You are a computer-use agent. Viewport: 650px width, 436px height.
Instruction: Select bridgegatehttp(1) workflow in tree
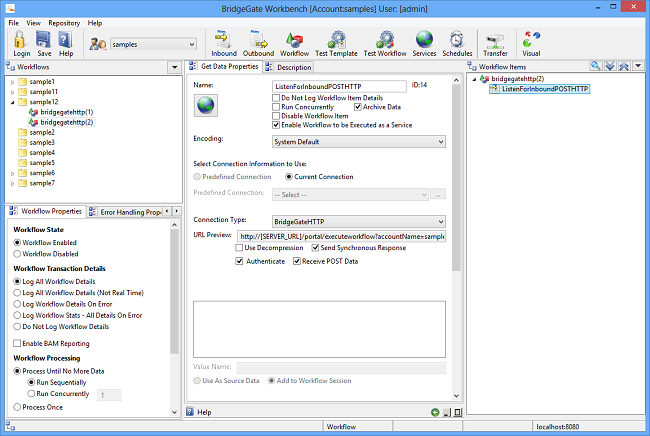pos(67,112)
